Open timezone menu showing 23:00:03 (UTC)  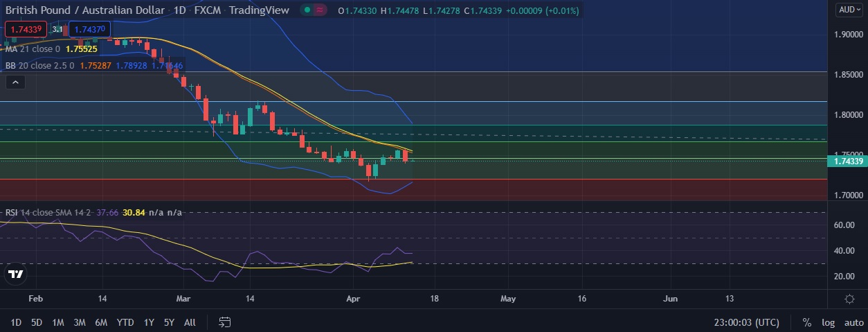pos(747,322)
